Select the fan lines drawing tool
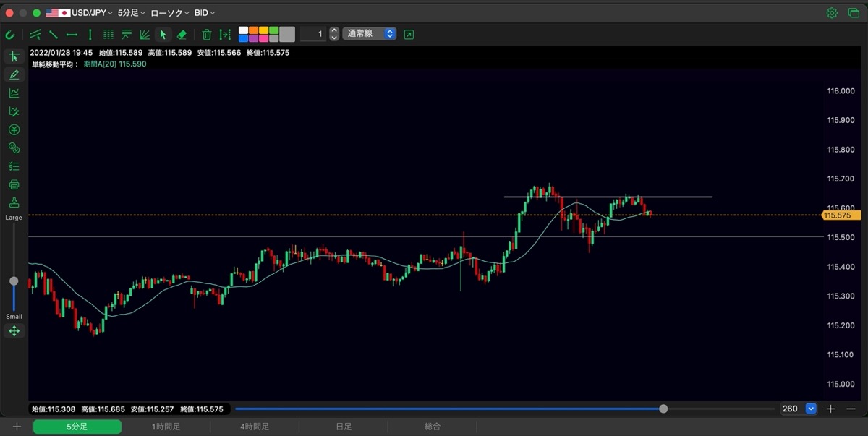The image size is (868, 436). coord(145,34)
